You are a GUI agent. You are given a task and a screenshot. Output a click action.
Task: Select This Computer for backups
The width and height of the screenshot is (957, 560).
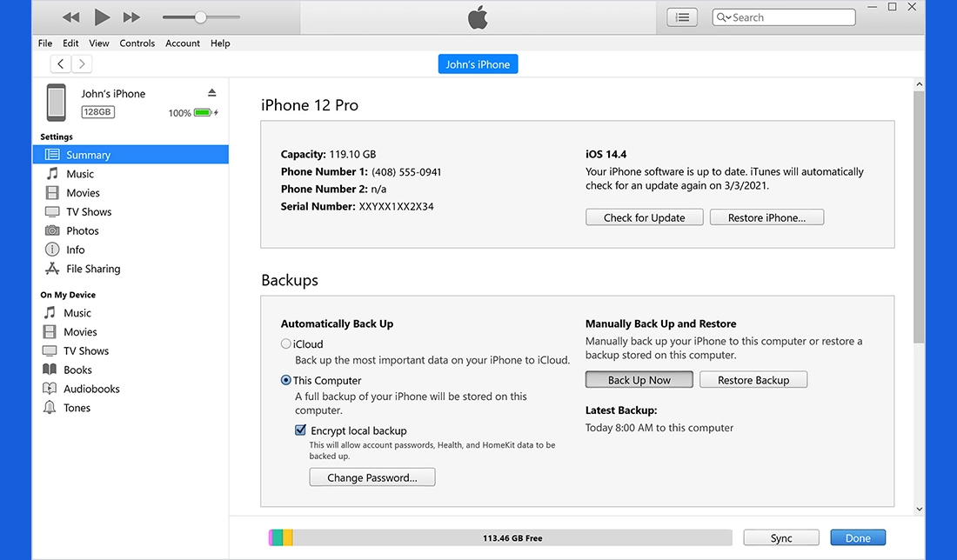point(285,380)
